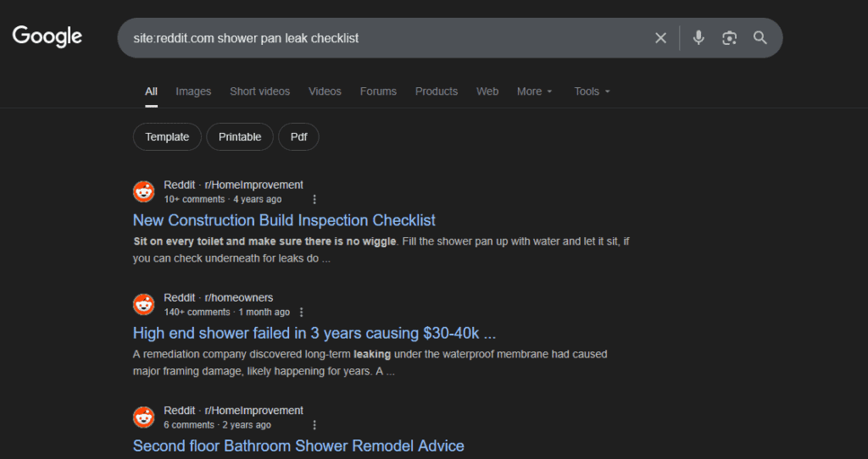This screenshot has width=868, height=459.
Task: Switch to Products tab
Action: tap(437, 91)
